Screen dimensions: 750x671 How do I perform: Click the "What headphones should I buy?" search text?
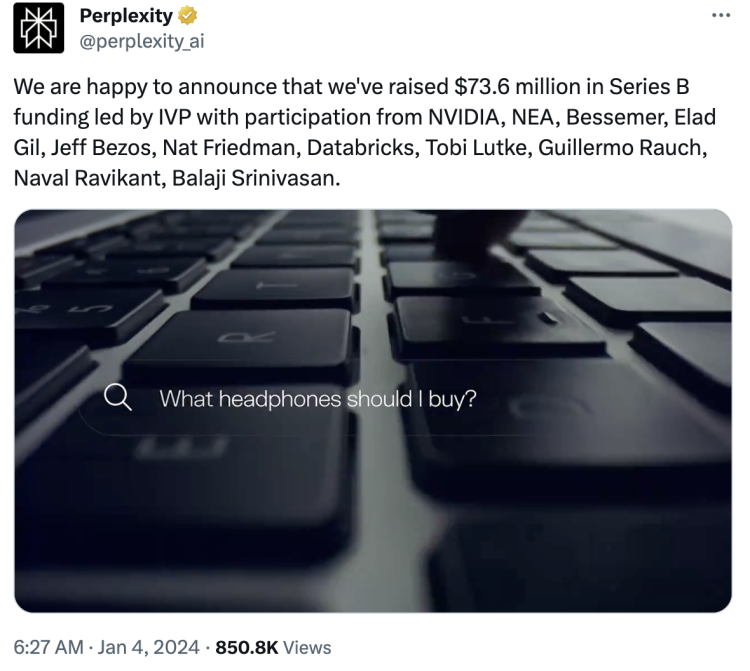[x=318, y=399]
